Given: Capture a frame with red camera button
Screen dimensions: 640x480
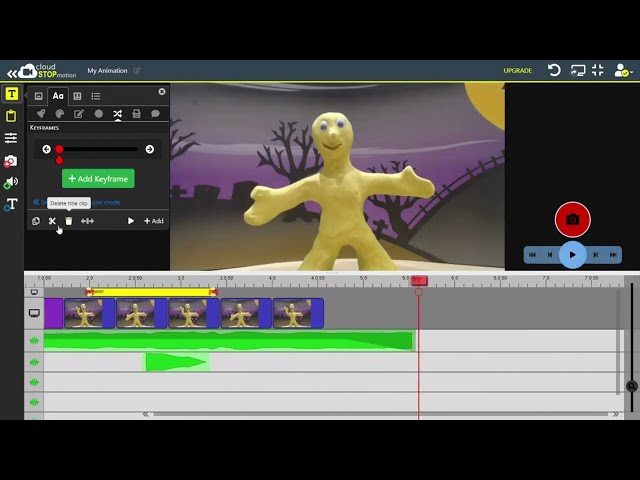Looking at the screenshot, I should (x=572, y=220).
